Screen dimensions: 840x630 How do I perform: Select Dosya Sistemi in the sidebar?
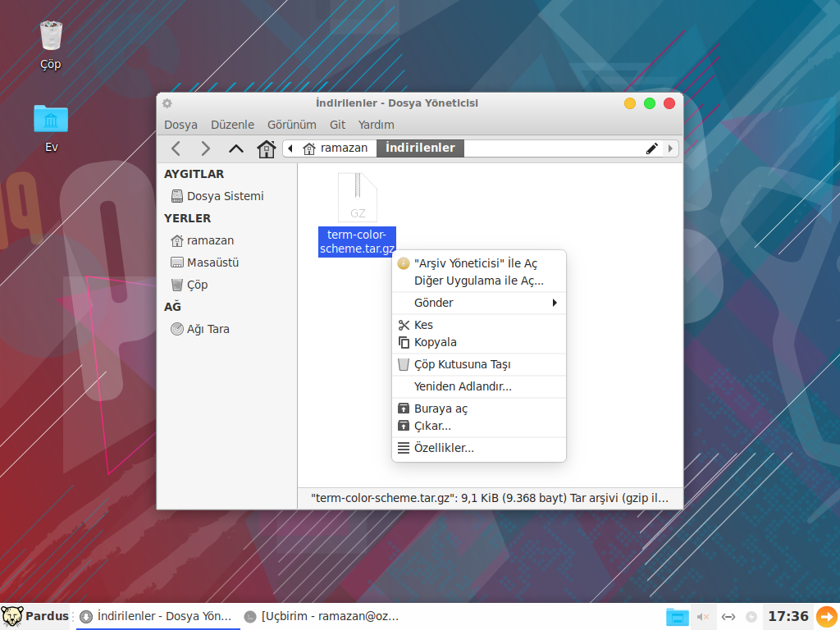(217, 196)
